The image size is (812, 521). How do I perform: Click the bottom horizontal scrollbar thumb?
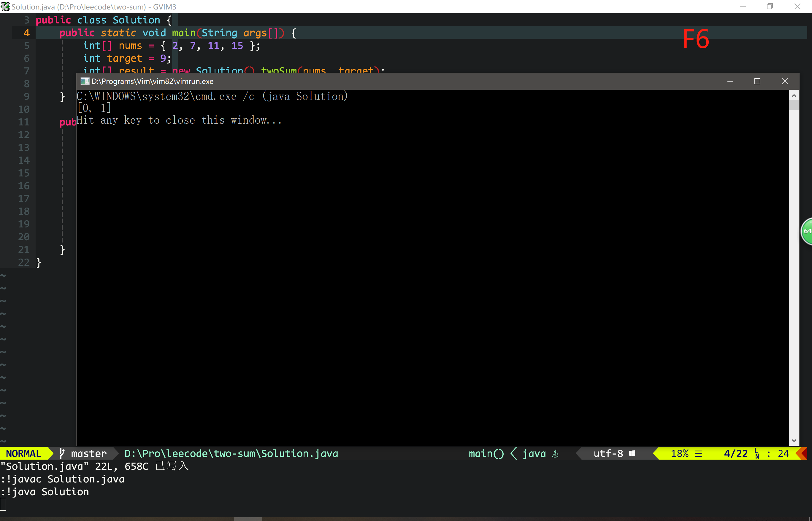pos(248,519)
